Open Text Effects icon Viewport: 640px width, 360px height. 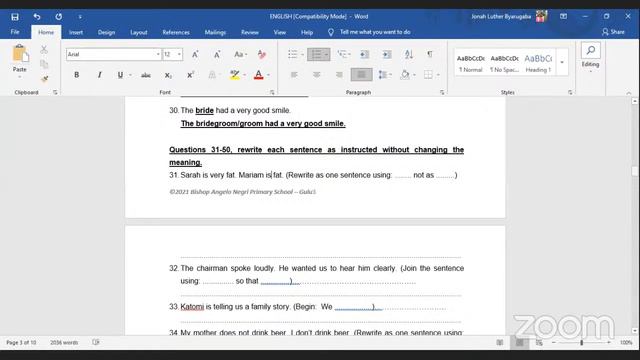[x=212, y=75]
